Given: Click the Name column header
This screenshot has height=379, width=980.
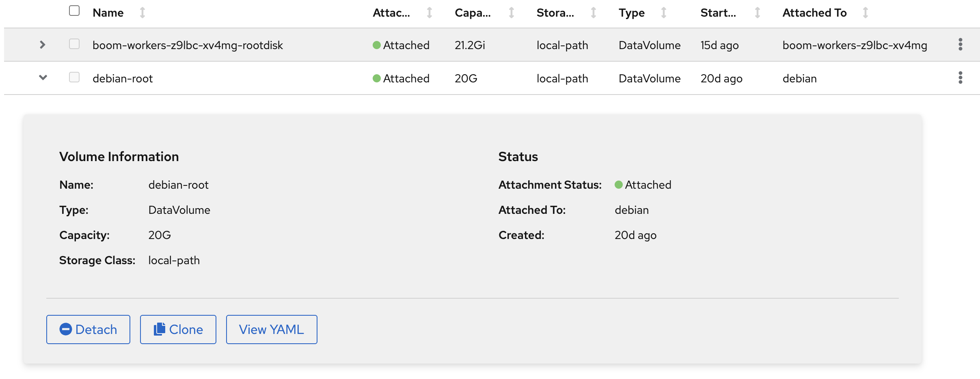Looking at the screenshot, I should (108, 13).
